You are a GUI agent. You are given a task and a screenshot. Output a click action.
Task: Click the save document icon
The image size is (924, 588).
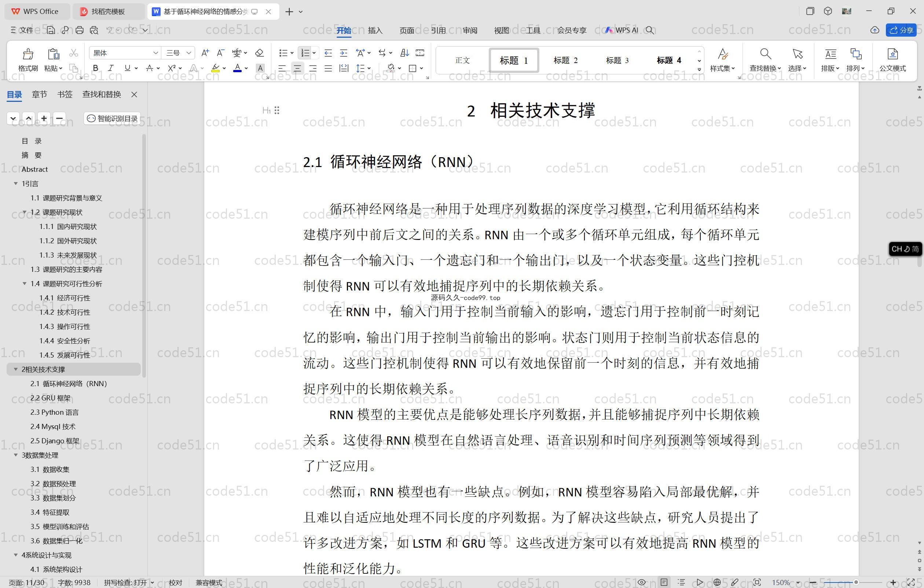(51, 30)
